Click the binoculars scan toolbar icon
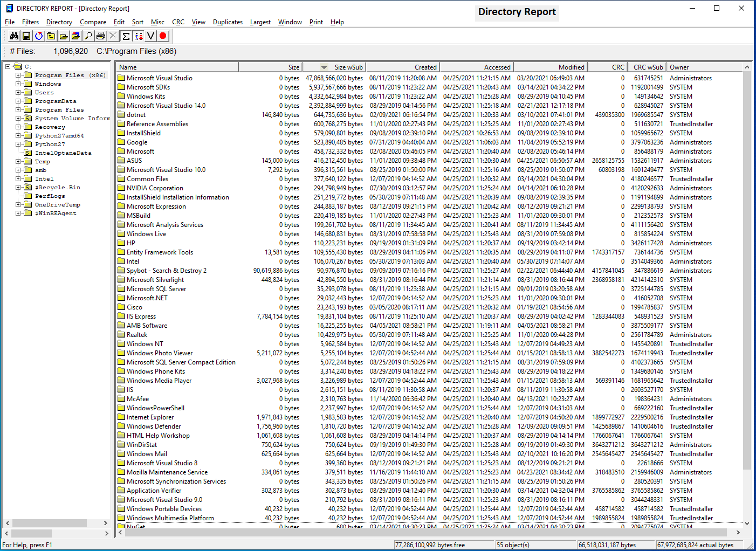 coord(15,36)
